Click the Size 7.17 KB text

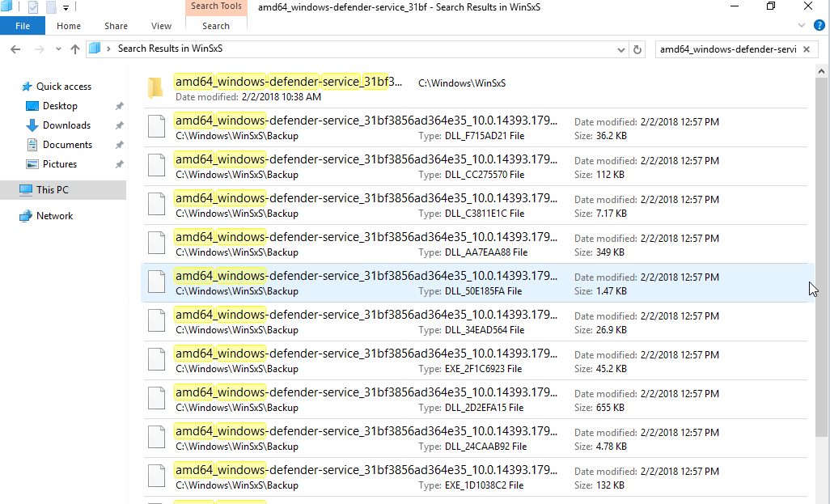coord(600,214)
